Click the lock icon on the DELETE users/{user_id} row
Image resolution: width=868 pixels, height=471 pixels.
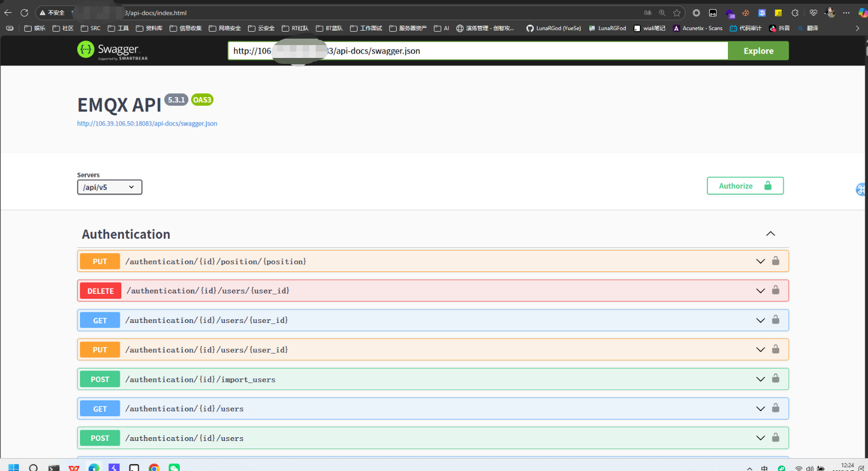point(776,290)
